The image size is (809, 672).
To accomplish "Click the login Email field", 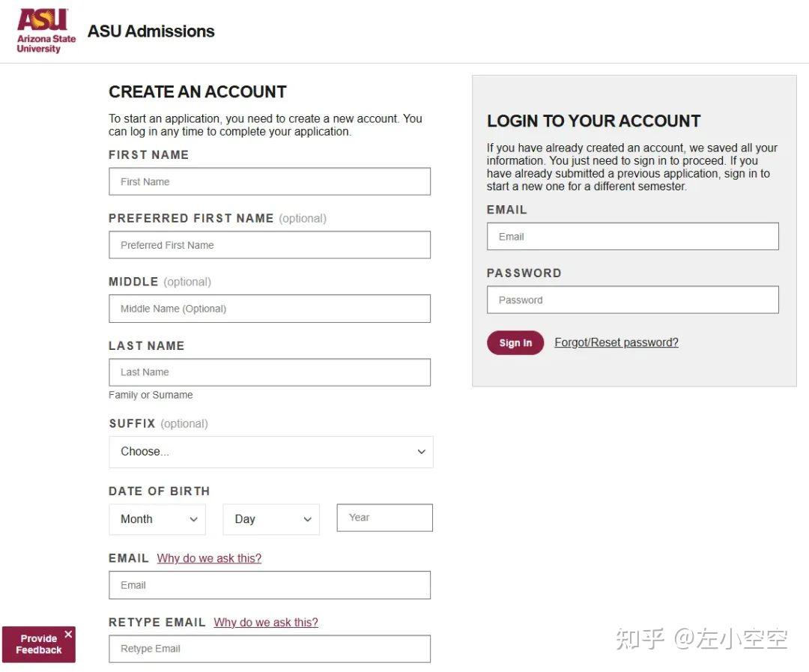I will [632, 237].
